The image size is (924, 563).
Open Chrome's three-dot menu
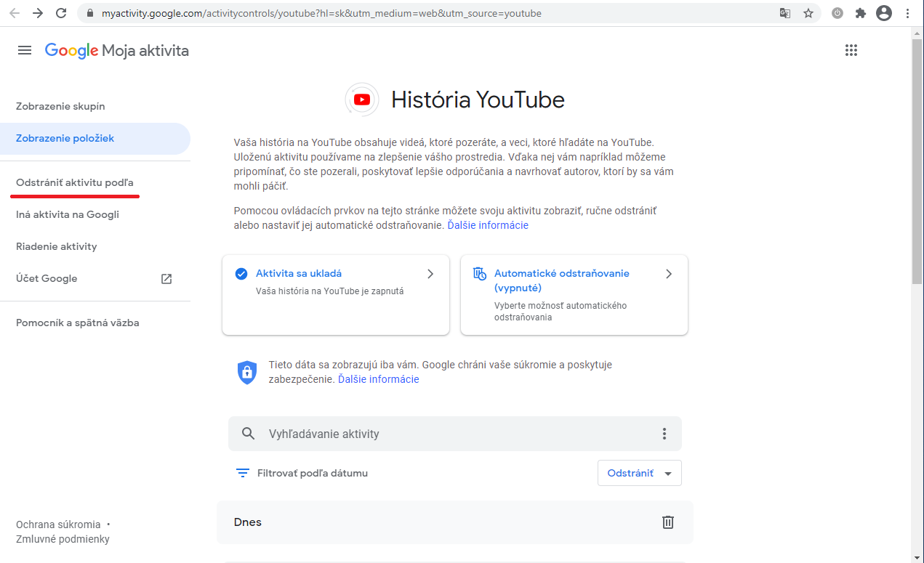tap(907, 13)
